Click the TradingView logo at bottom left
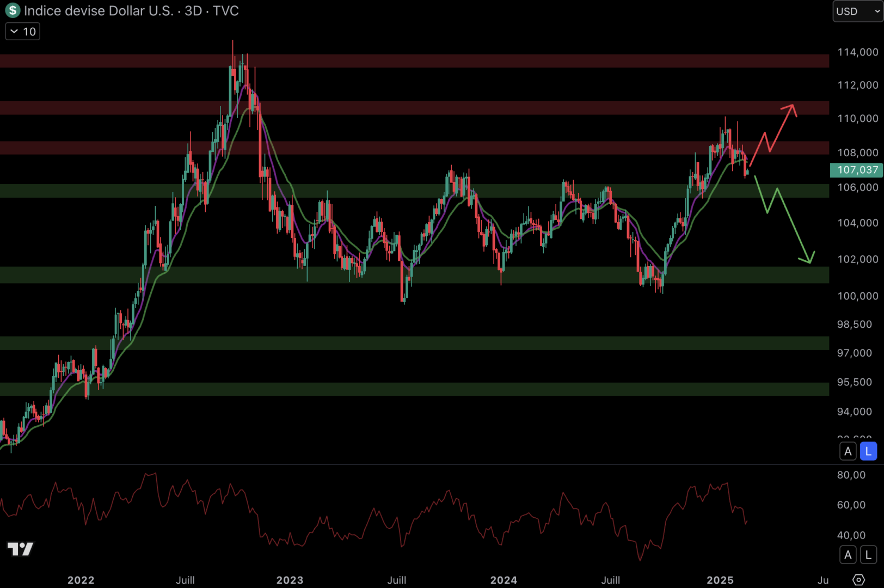Image resolution: width=884 pixels, height=588 pixels. 20,549
